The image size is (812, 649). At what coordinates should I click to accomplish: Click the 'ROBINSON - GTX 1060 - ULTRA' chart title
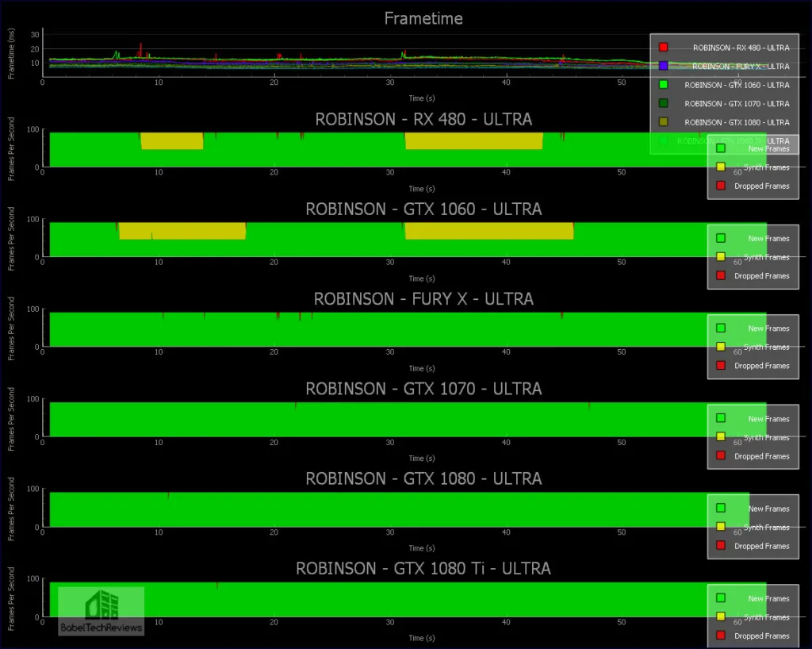(x=423, y=209)
